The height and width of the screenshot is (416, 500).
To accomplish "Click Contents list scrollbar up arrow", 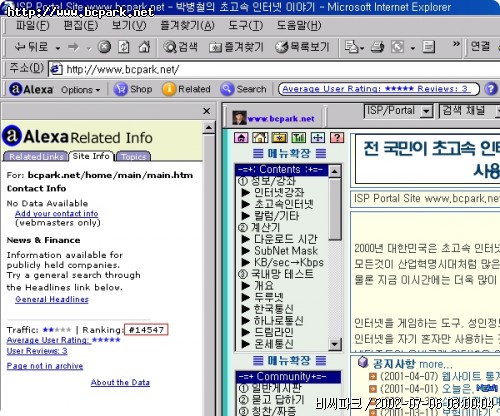I will point(334,171).
